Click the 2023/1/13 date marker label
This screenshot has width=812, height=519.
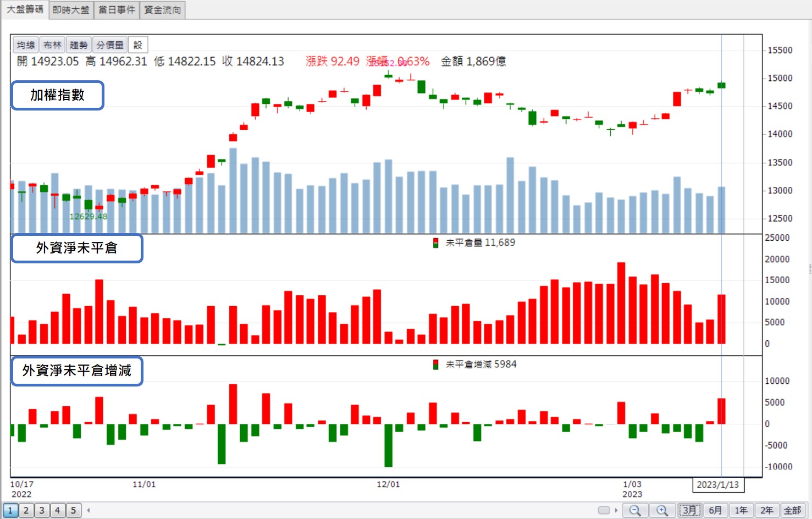(718, 484)
